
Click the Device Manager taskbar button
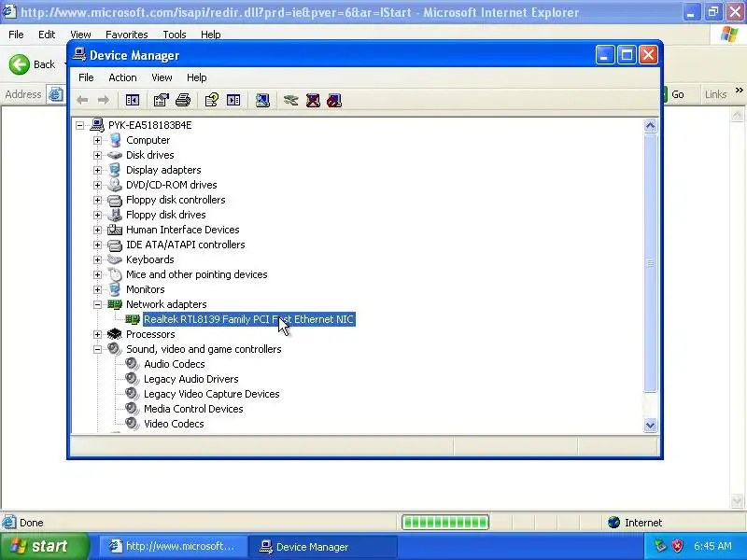(323, 547)
